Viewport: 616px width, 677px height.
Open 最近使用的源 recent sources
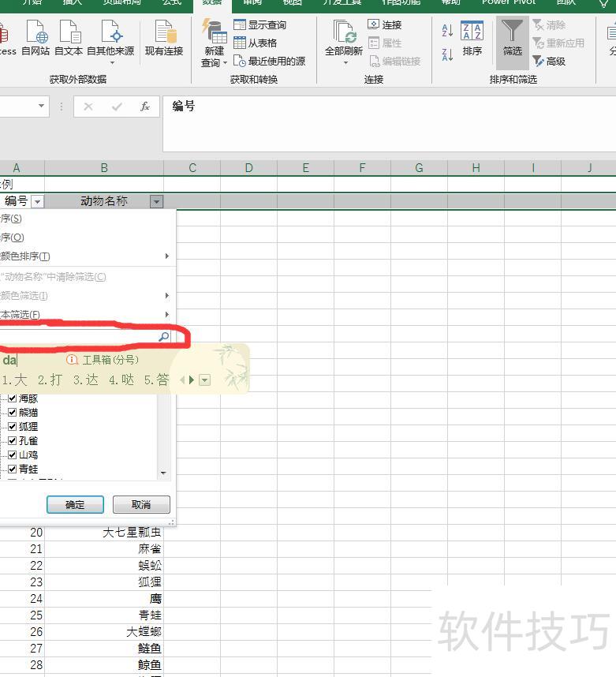(270, 62)
